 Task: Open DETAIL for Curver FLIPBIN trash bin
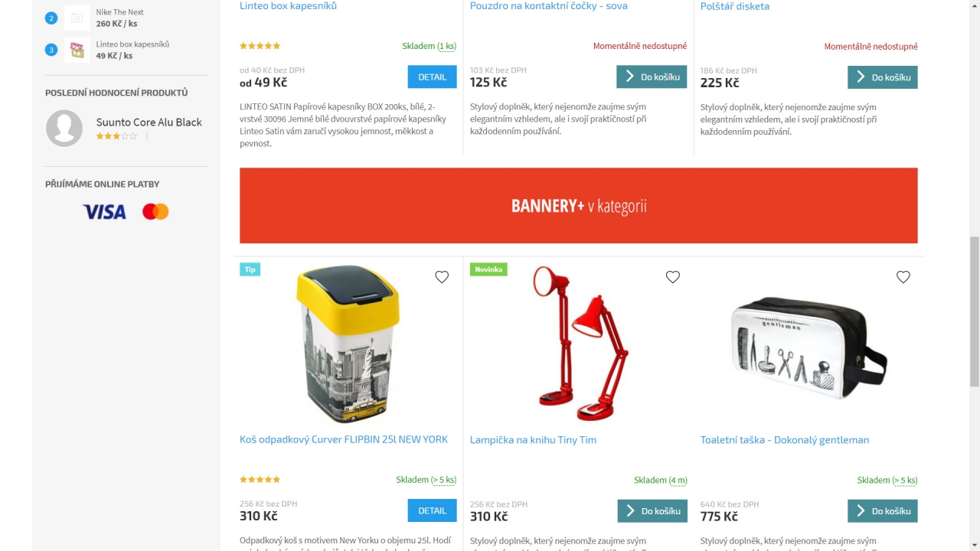pyautogui.click(x=432, y=510)
